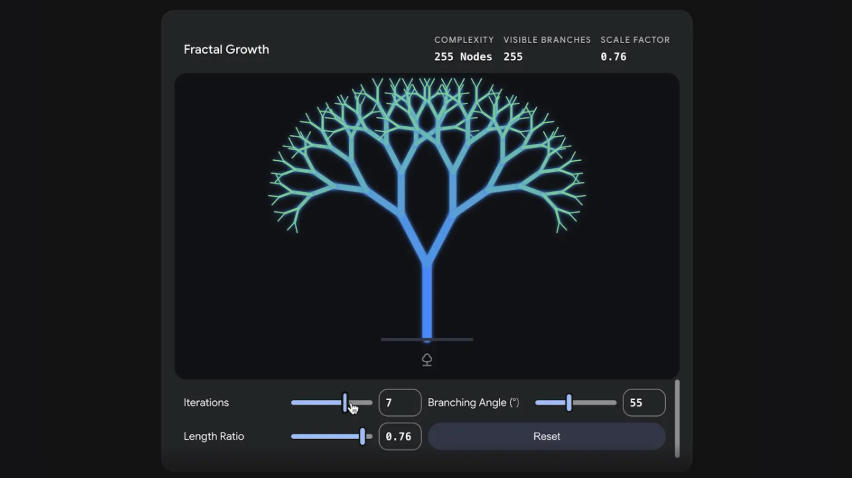Image resolution: width=852 pixels, height=478 pixels.
Task: Focus the Branching Angle input showing 55
Action: (x=643, y=403)
